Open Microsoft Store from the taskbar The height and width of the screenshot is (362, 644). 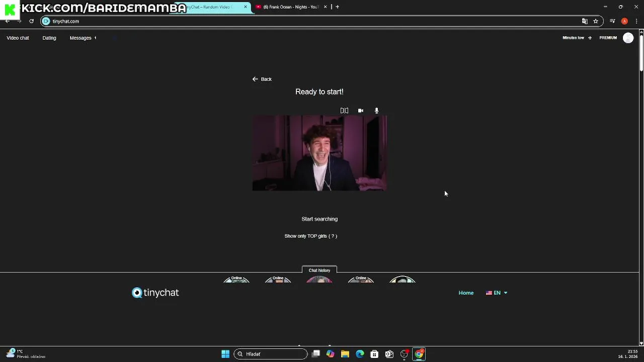[x=374, y=354]
